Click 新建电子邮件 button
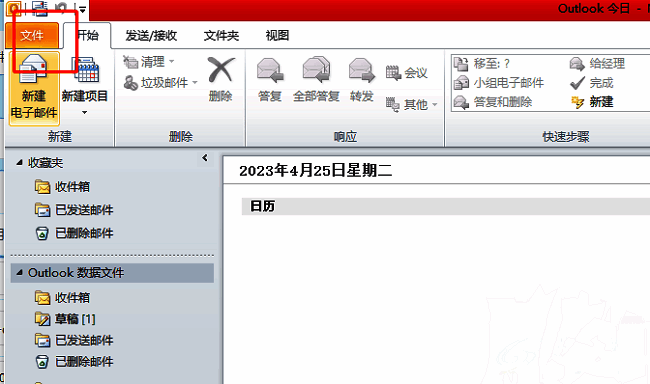The width and height of the screenshot is (650, 384). click(34, 88)
